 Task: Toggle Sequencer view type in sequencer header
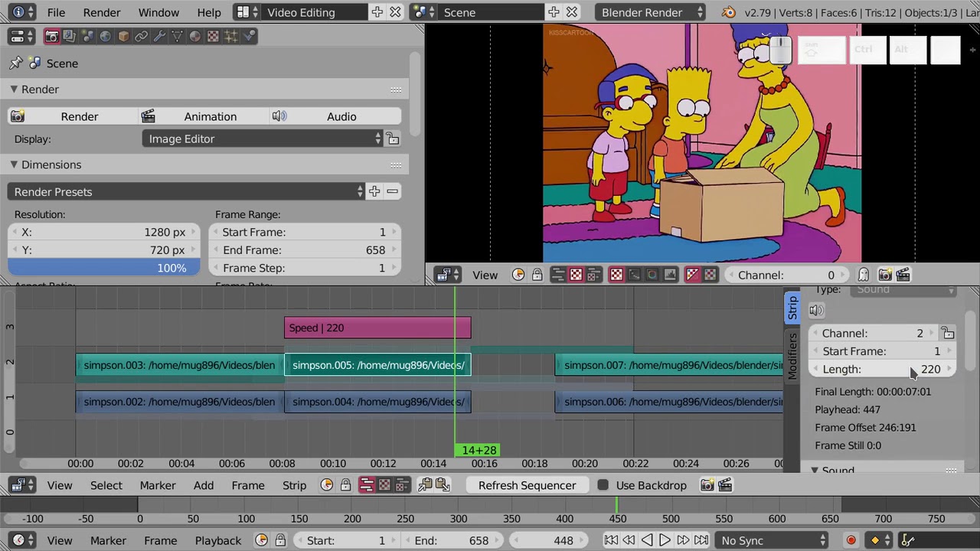coord(367,485)
